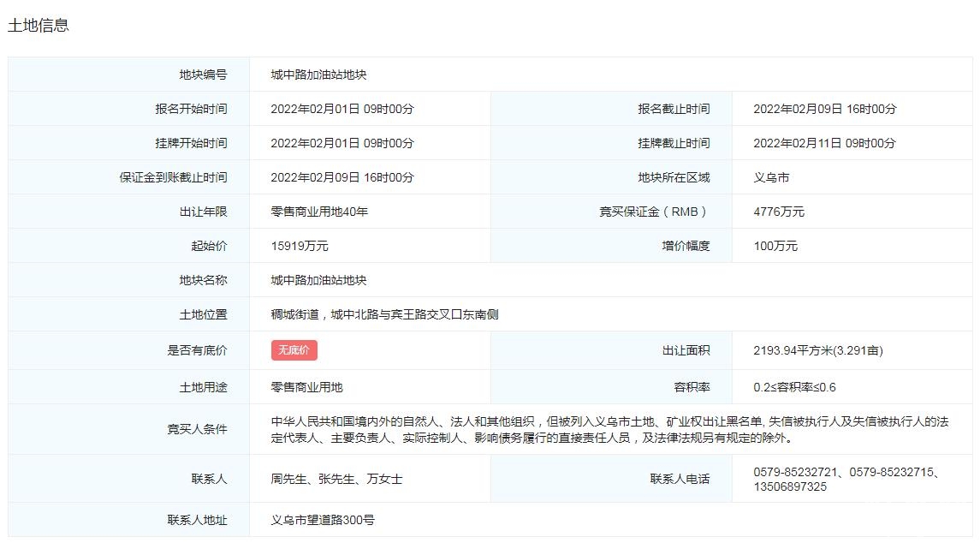Select the 地块编号 value 城中路加油站地块
The image size is (980, 543).
click(x=318, y=75)
